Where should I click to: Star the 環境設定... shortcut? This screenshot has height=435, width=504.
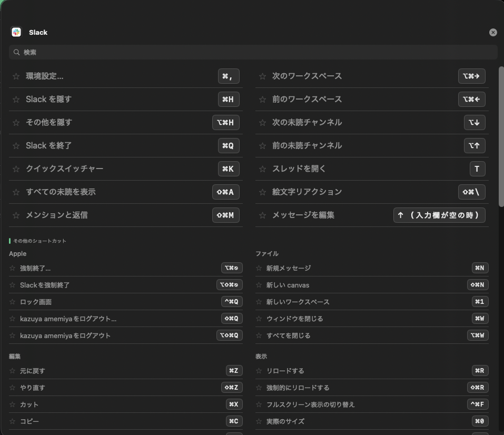pos(16,76)
